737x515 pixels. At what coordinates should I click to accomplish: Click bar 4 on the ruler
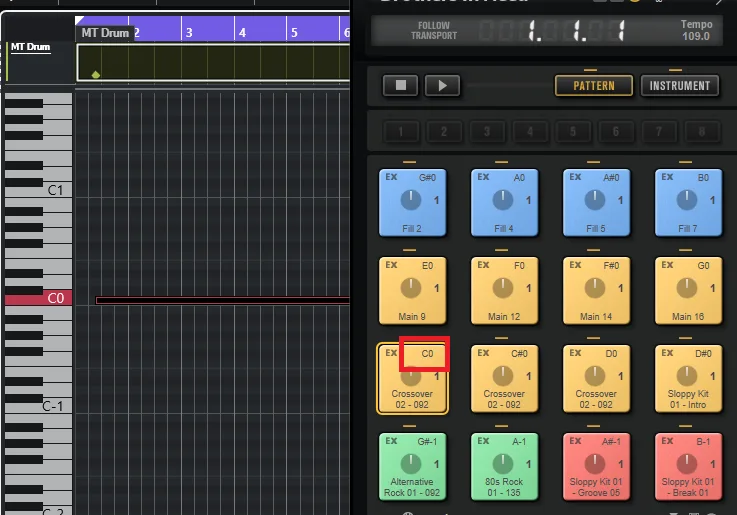click(242, 32)
